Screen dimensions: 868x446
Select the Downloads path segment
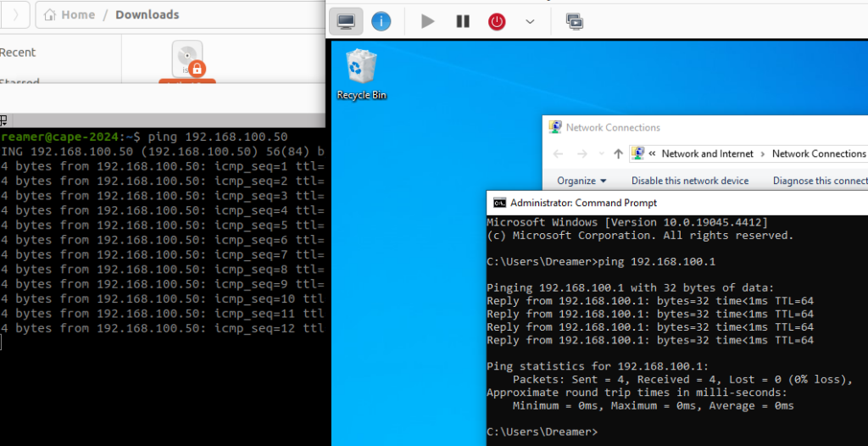pyautogui.click(x=147, y=14)
